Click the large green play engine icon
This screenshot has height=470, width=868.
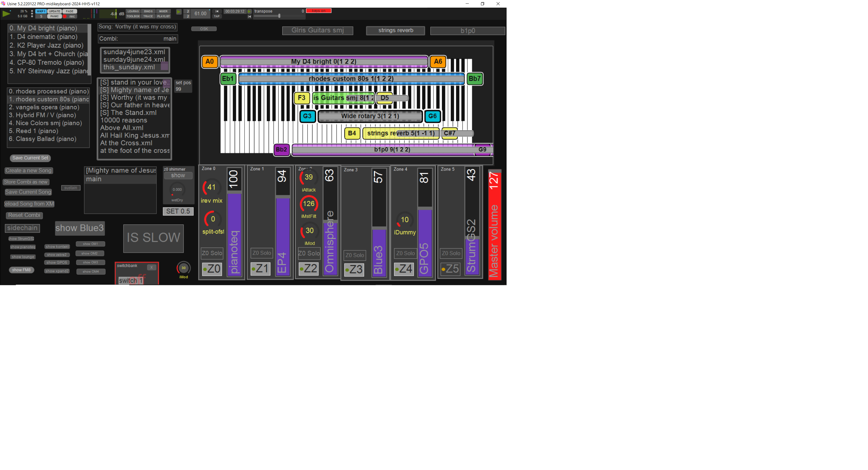pyautogui.click(x=6, y=13)
